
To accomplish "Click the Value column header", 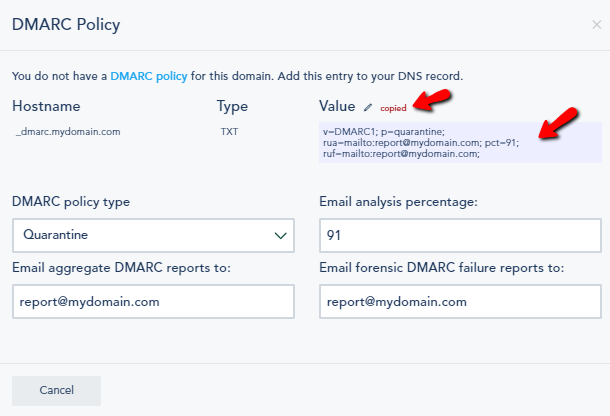I will click(x=337, y=106).
